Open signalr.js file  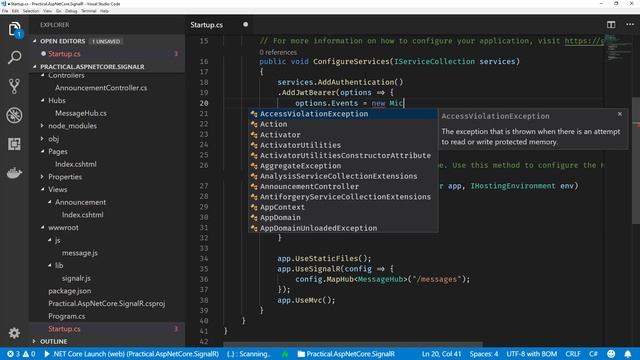tap(76, 278)
